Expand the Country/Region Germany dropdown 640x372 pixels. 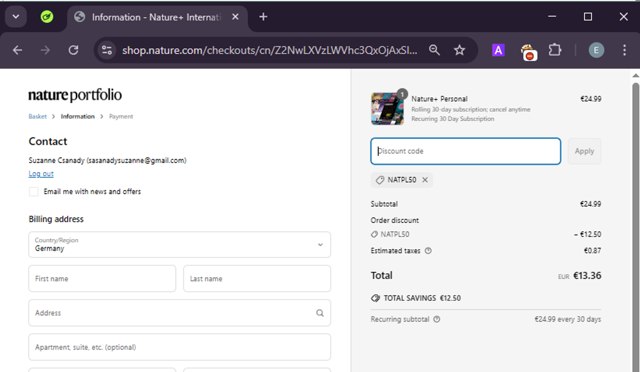pyautogui.click(x=180, y=245)
